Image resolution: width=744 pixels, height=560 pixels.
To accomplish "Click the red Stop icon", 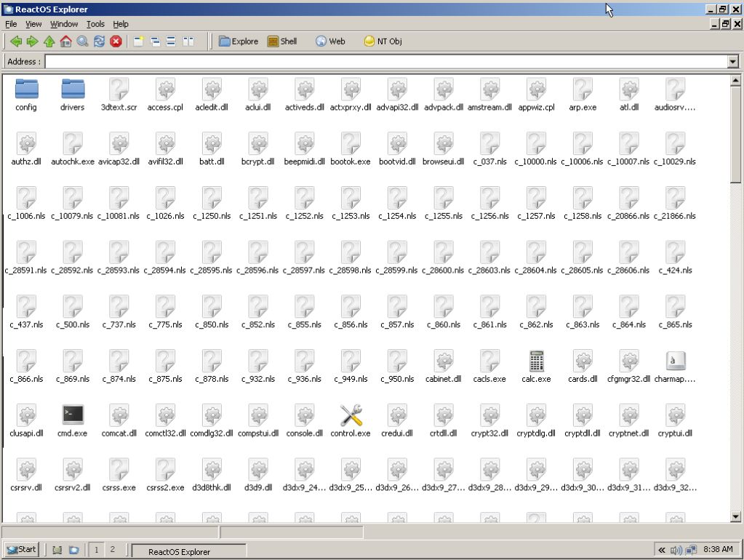I will click(114, 41).
